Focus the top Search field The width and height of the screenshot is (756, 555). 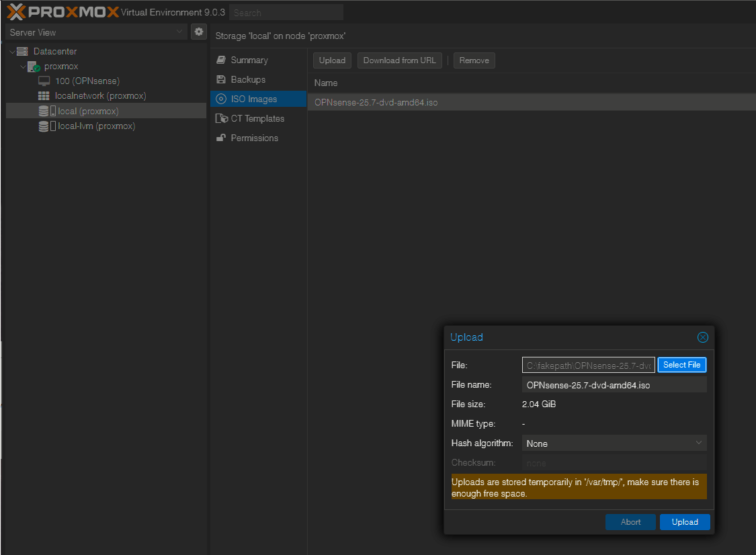point(286,13)
